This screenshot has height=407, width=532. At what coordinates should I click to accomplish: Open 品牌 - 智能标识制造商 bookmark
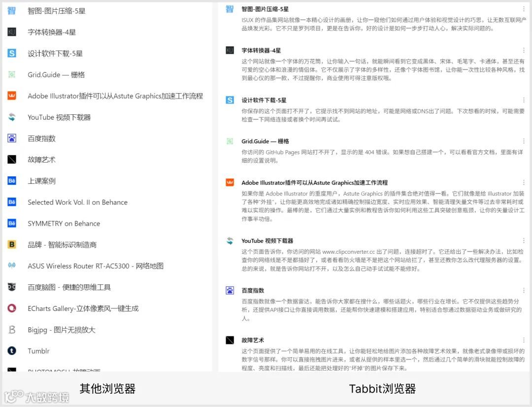click(62, 245)
